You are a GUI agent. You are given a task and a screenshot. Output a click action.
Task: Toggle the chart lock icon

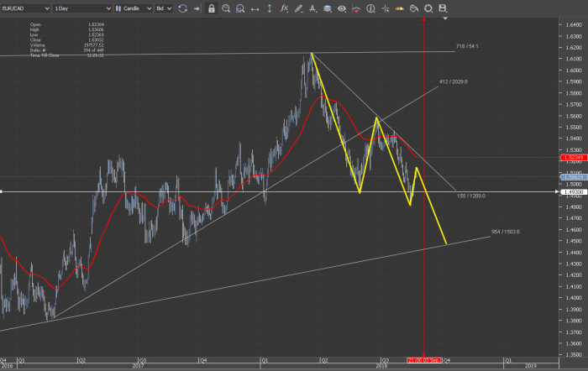[x=212, y=8]
